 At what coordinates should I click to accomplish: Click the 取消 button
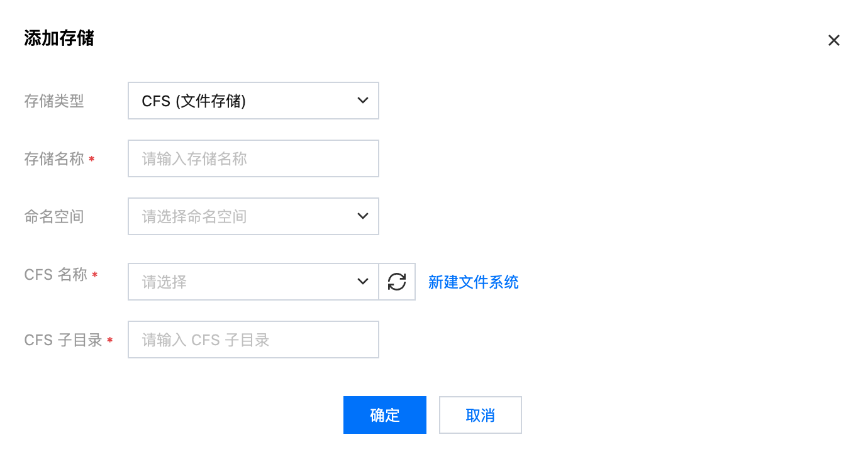[480, 415]
